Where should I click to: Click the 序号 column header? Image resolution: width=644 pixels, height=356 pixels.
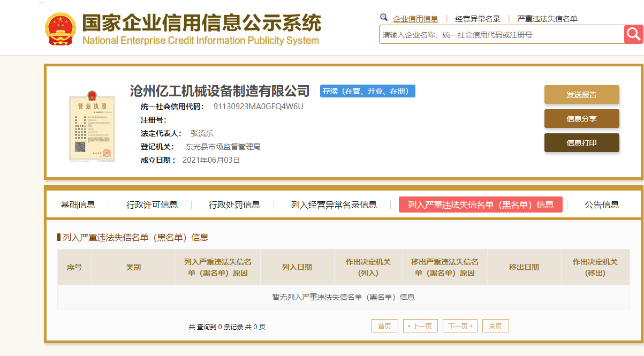(74, 267)
